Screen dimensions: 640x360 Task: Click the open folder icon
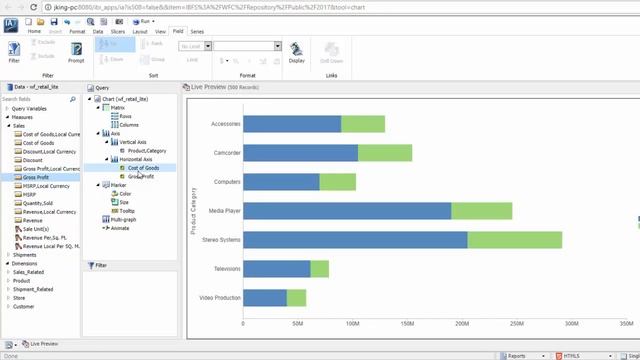[x=40, y=22]
